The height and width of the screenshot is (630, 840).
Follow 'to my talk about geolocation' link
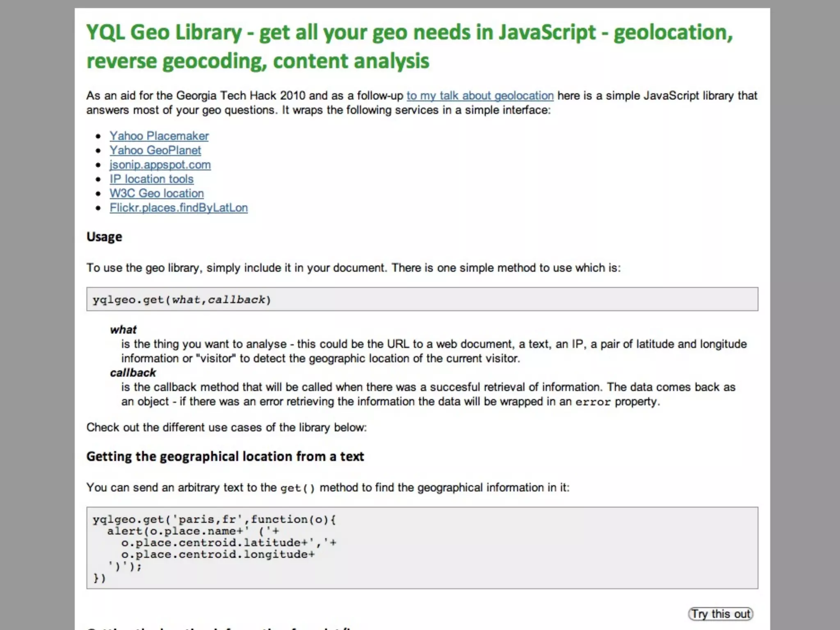(480, 96)
